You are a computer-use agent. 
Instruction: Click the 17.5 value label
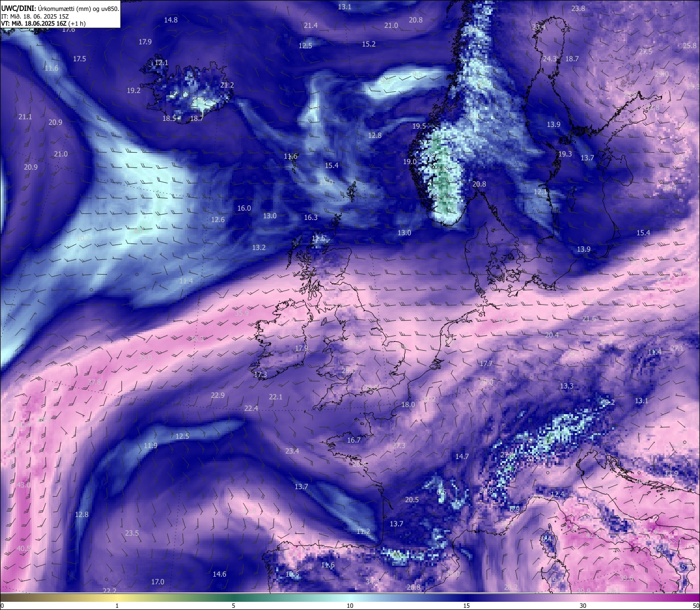(x=79, y=59)
